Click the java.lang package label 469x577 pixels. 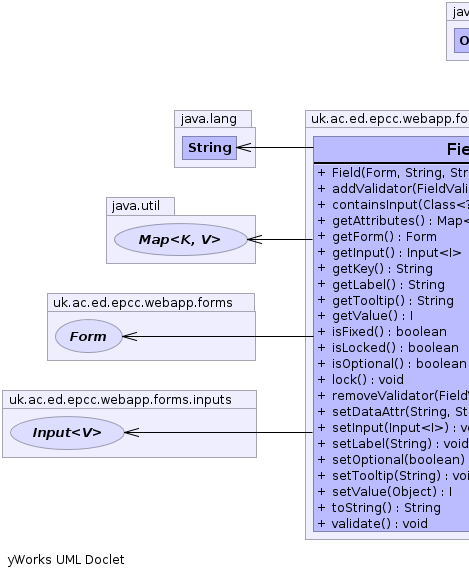pyautogui.click(x=209, y=119)
